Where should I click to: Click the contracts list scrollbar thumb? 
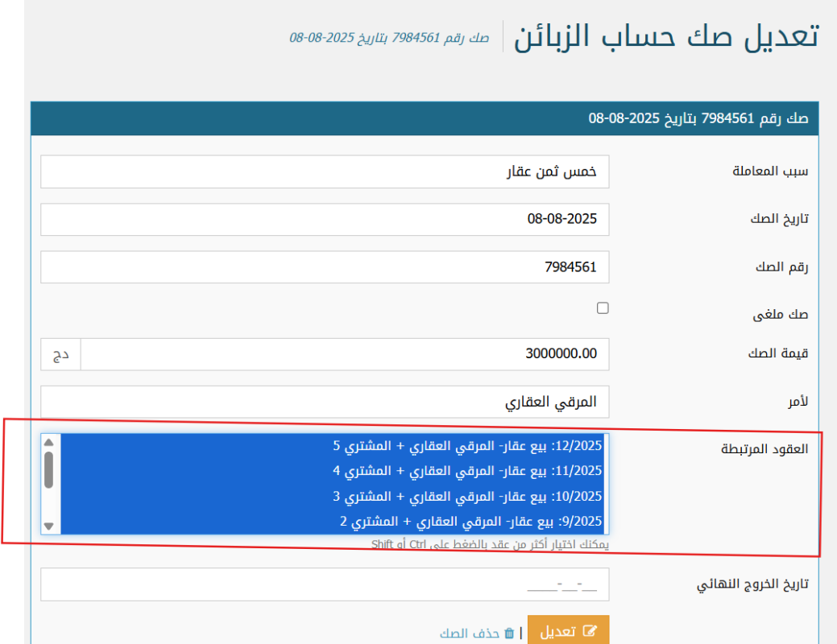tap(49, 469)
